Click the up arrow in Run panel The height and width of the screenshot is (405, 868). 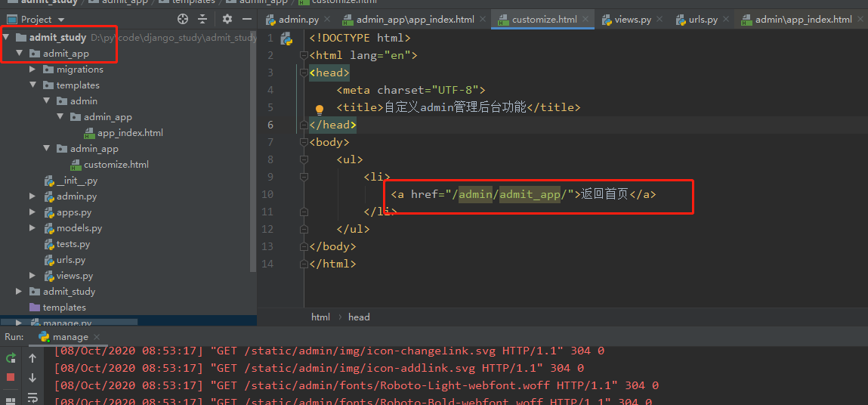tap(32, 358)
